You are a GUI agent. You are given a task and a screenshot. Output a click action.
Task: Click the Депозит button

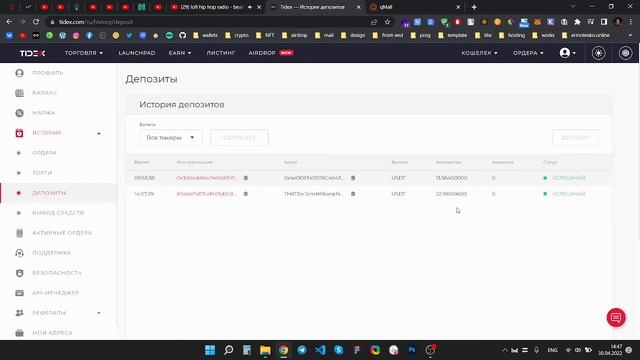[x=575, y=138]
